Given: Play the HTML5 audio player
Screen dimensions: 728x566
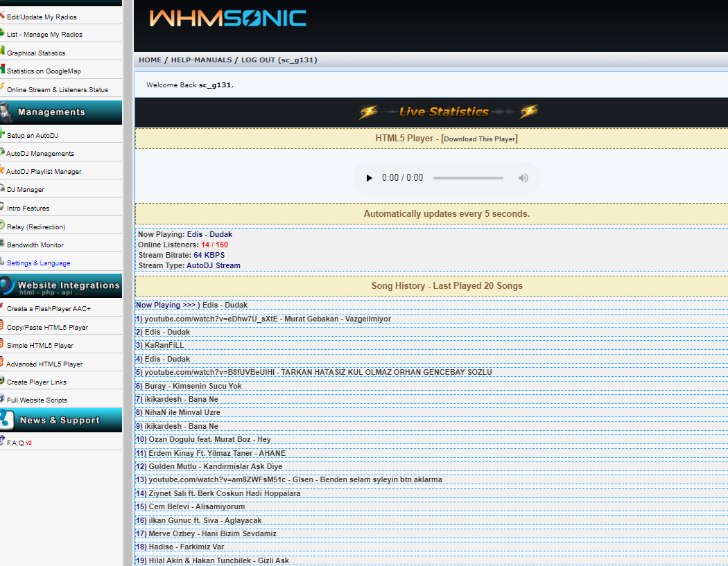Looking at the screenshot, I should pyautogui.click(x=369, y=177).
